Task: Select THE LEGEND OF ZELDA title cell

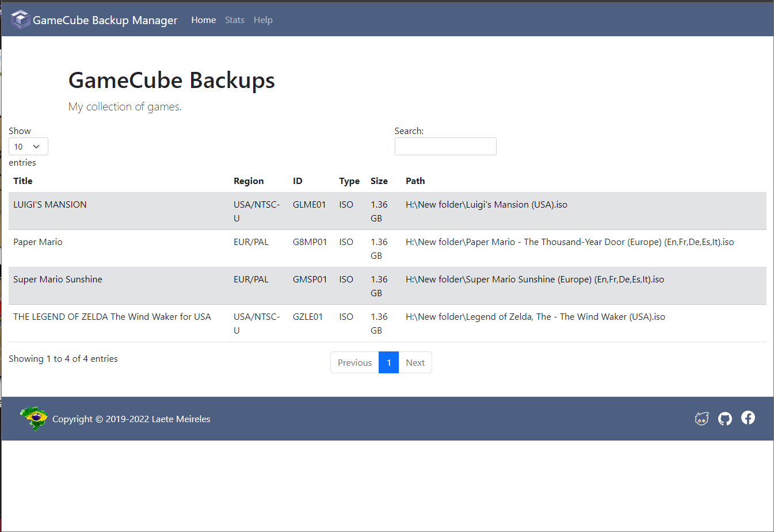Action: 112,317
